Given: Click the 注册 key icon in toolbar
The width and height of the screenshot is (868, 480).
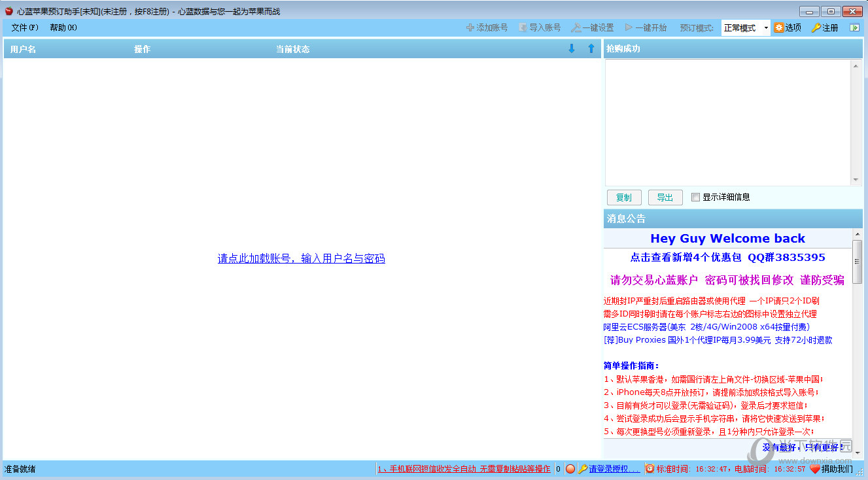Looking at the screenshot, I should 816,27.
